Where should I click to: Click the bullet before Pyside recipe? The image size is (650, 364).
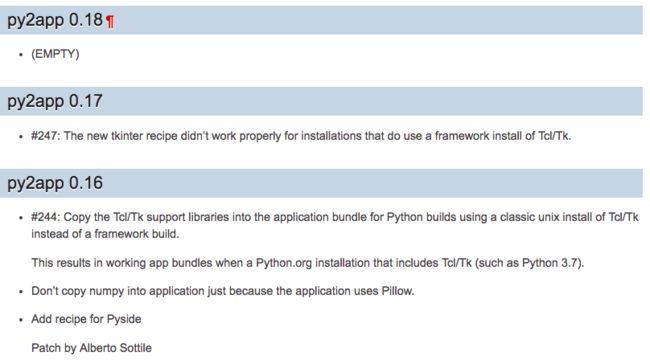[x=21, y=320]
